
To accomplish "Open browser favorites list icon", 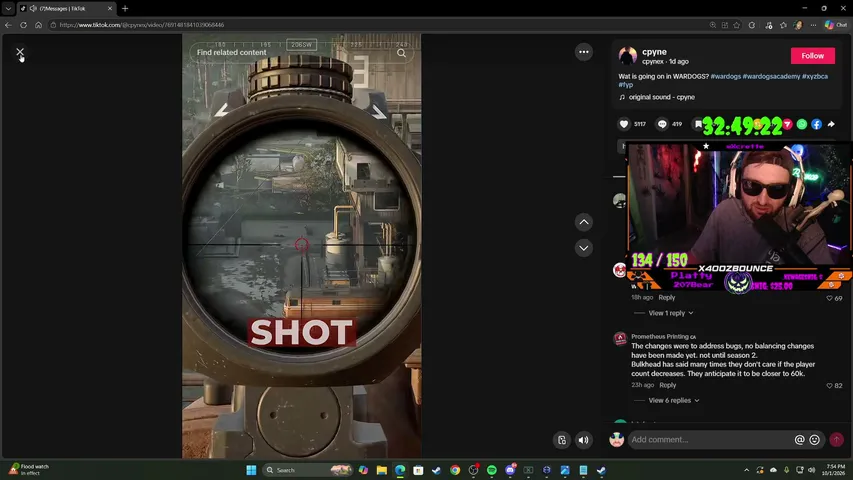I will pyautogui.click(x=783, y=25).
